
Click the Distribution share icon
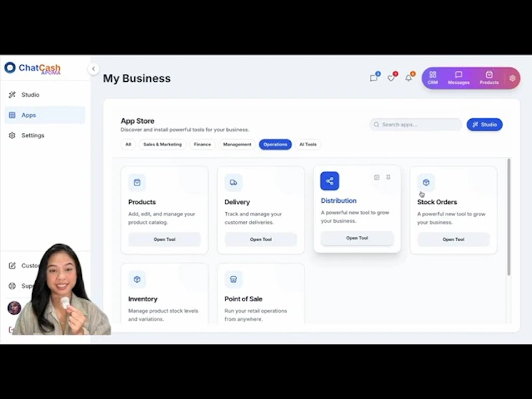329,181
